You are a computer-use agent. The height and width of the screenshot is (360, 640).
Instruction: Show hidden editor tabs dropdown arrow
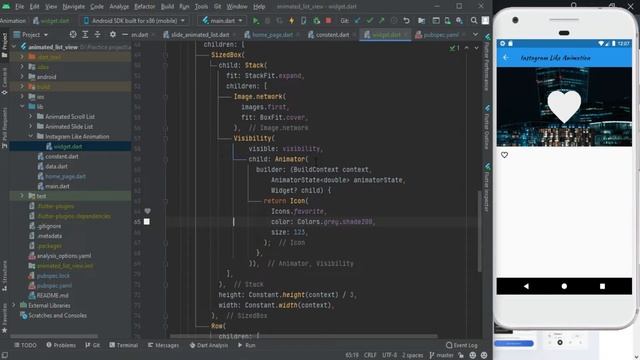coord(476,35)
